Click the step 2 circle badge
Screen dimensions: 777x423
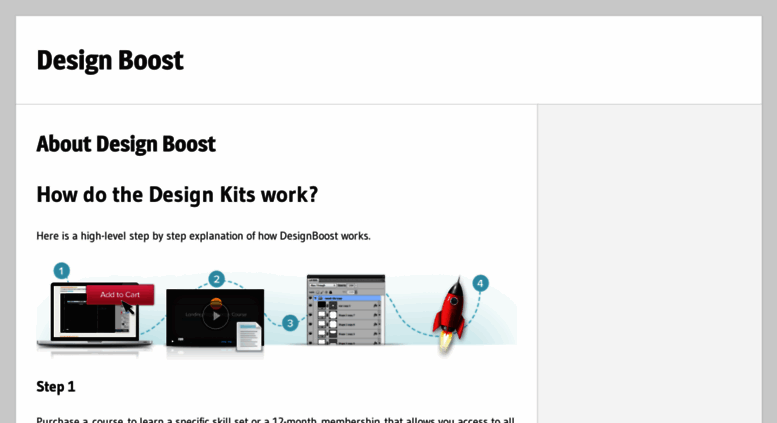coord(217,279)
